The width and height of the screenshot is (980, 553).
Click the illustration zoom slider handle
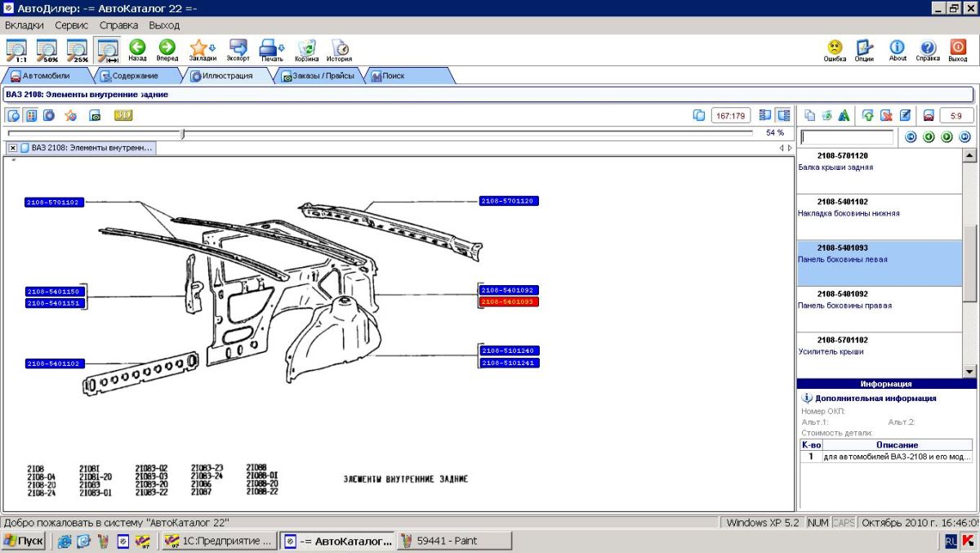pyautogui.click(x=183, y=133)
